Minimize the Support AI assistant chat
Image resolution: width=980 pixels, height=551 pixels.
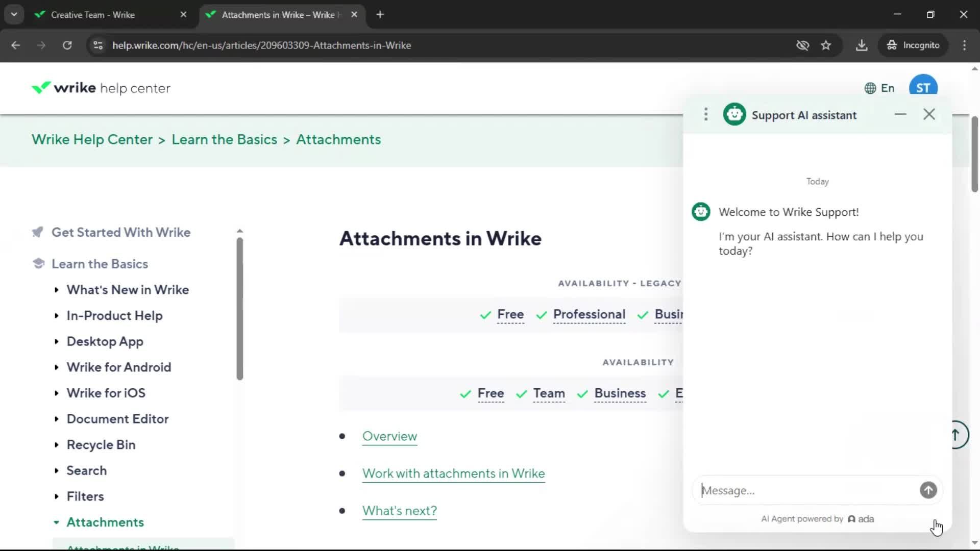click(x=900, y=114)
